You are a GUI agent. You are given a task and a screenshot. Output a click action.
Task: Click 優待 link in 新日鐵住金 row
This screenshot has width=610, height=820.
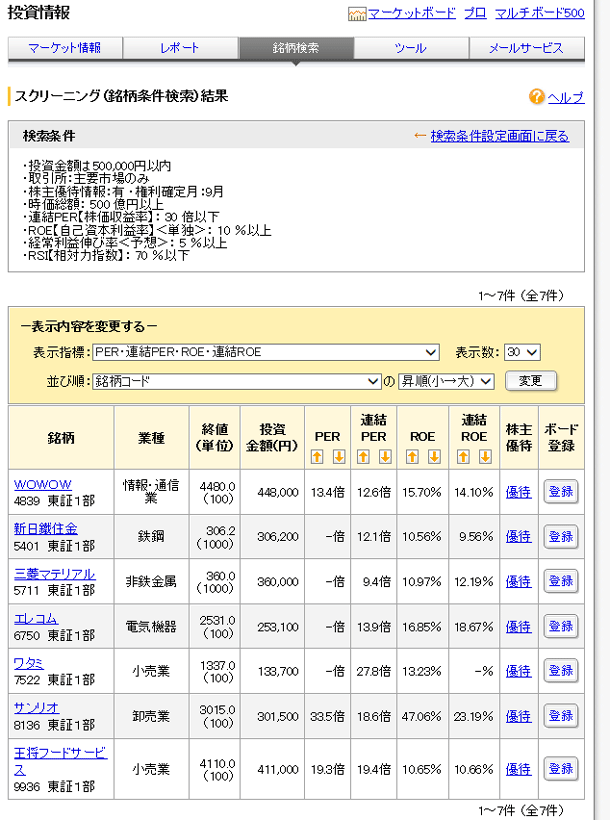click(x=518, y=537)
